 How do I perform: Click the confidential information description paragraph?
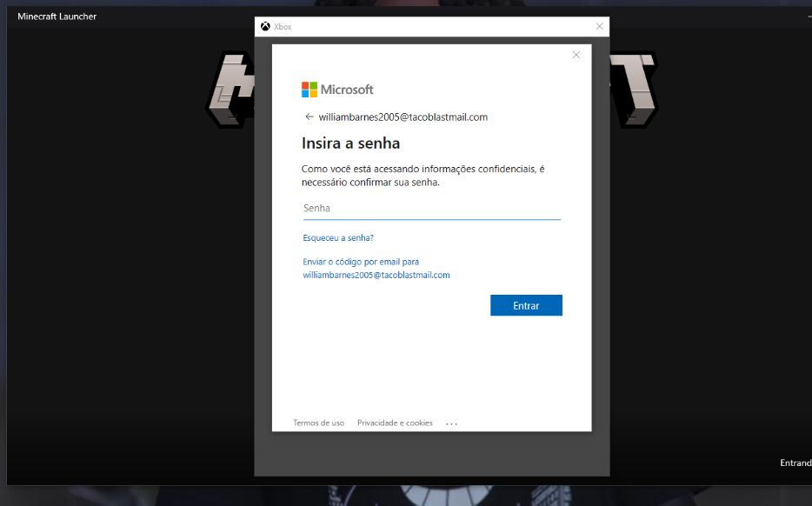[423, 176]
